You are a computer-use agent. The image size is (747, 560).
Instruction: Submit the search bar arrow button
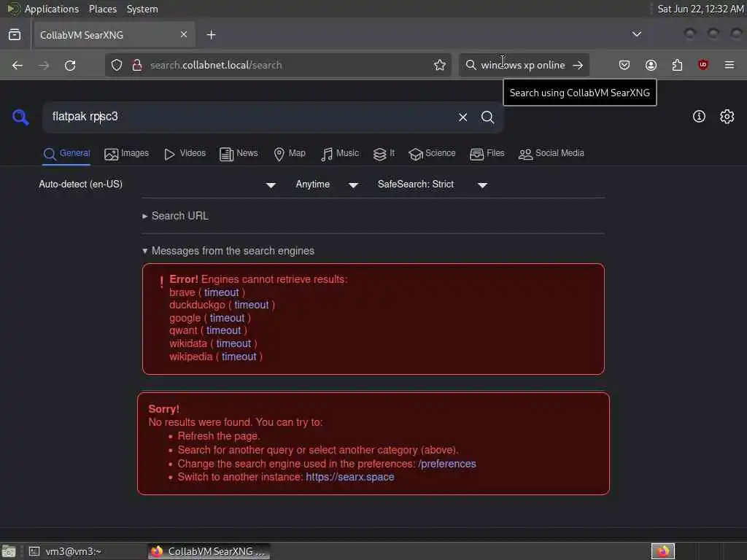(x=578, y=65)
